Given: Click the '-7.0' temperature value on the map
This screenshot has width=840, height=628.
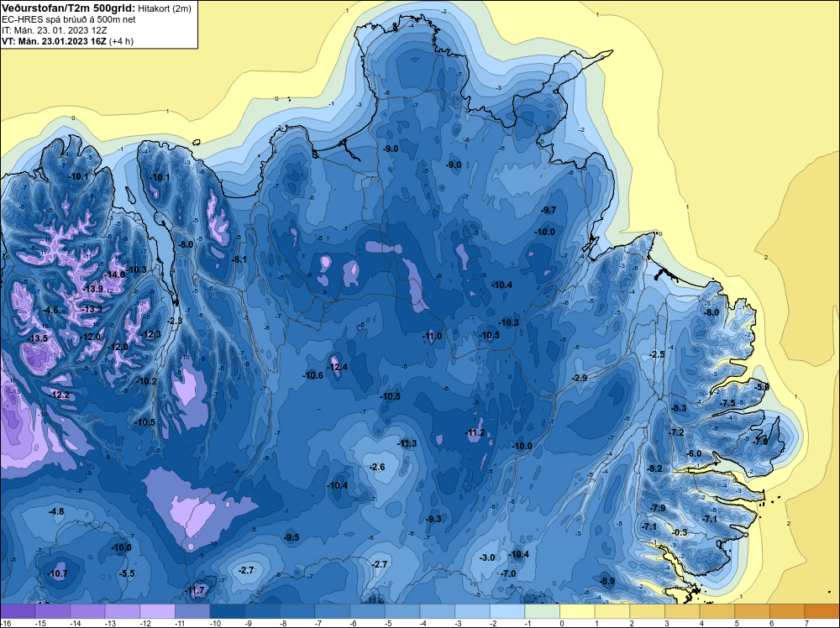Looking at the screenshot, I should [508, 573].
